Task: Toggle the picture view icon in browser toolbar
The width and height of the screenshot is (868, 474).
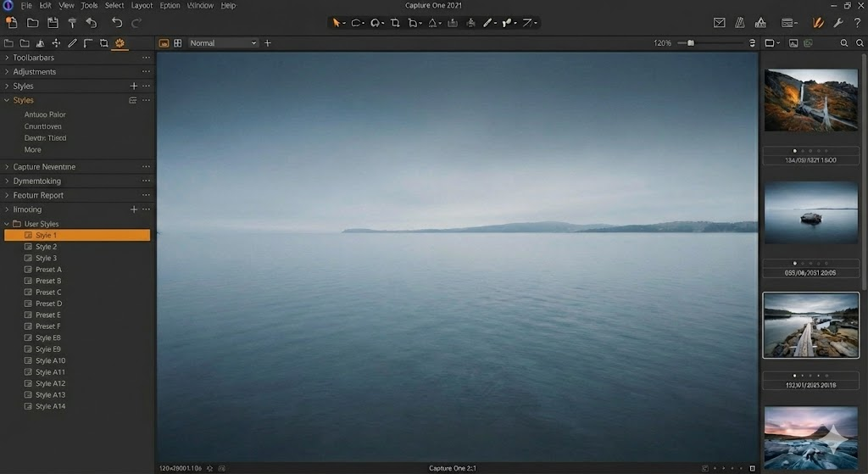Action: click(793, 42)
